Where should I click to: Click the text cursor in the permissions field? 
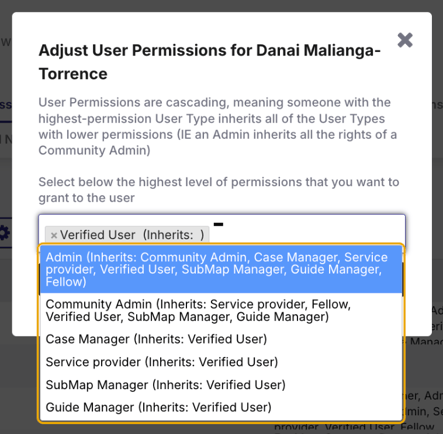pyautogui.click(x=218, y=224)
